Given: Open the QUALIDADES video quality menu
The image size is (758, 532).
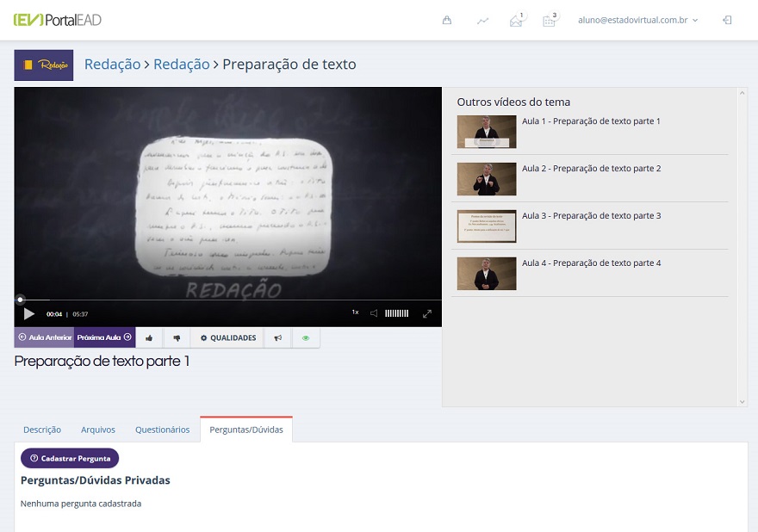Looking at the screenshot, I should point(228,338).
